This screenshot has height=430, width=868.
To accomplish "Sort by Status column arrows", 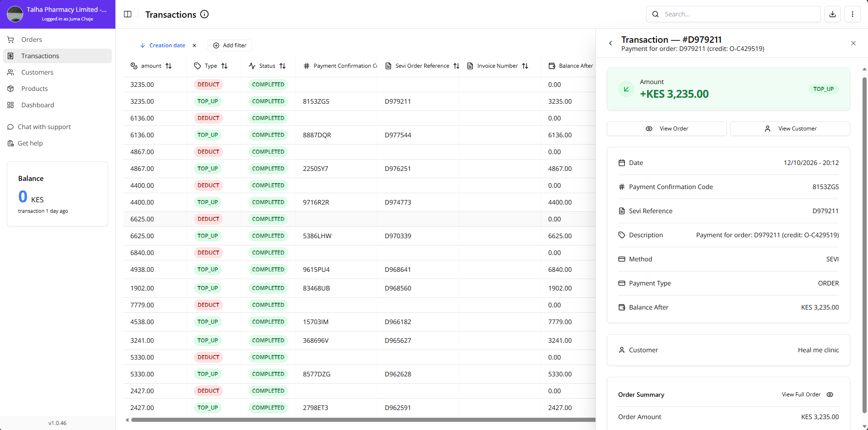I will tap(283, 66).
